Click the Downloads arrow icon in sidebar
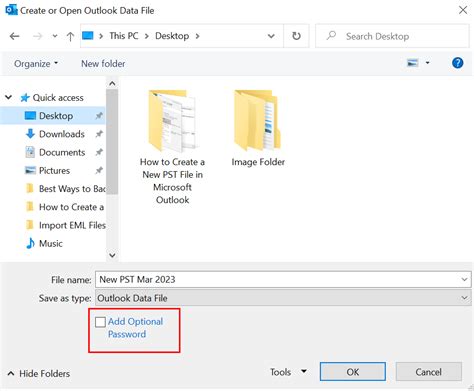Viewport: 474px width, 391px height. (x=30, y=134)
